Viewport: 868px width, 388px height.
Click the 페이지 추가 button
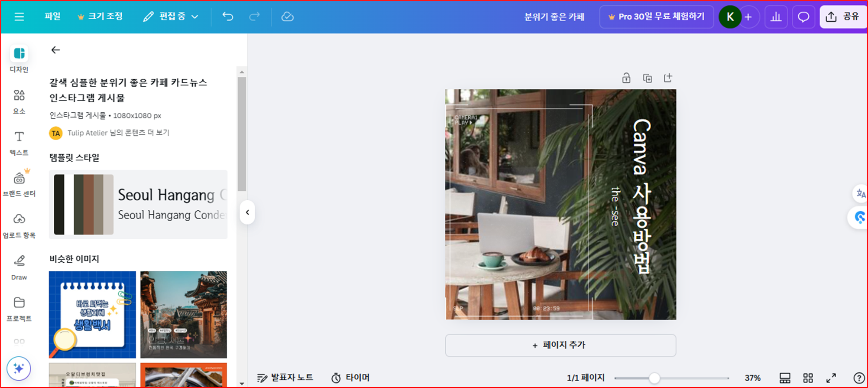coord(560,346)
